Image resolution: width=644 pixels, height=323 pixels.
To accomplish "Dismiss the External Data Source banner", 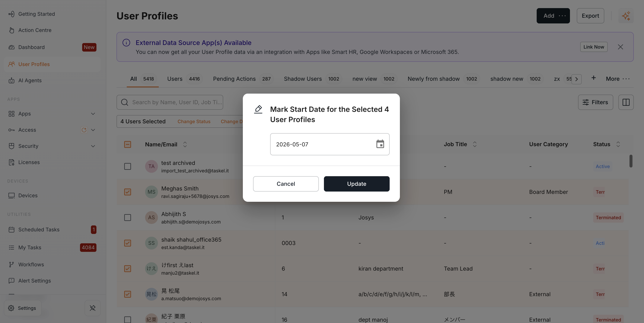I will pos(620,47).
